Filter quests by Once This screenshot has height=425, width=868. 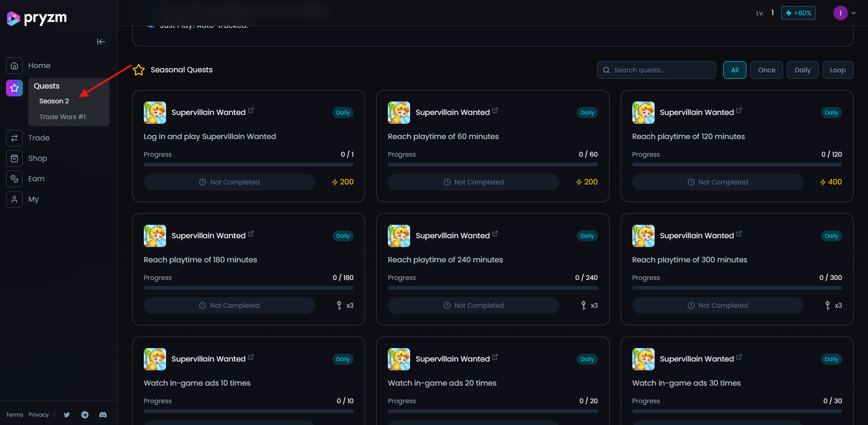[x=766, y=70]
